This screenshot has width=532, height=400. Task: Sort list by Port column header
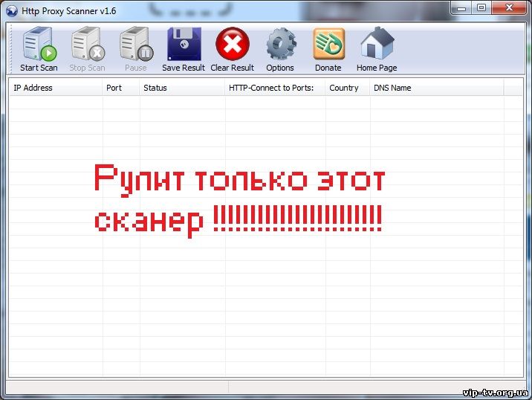pos(120,88)
